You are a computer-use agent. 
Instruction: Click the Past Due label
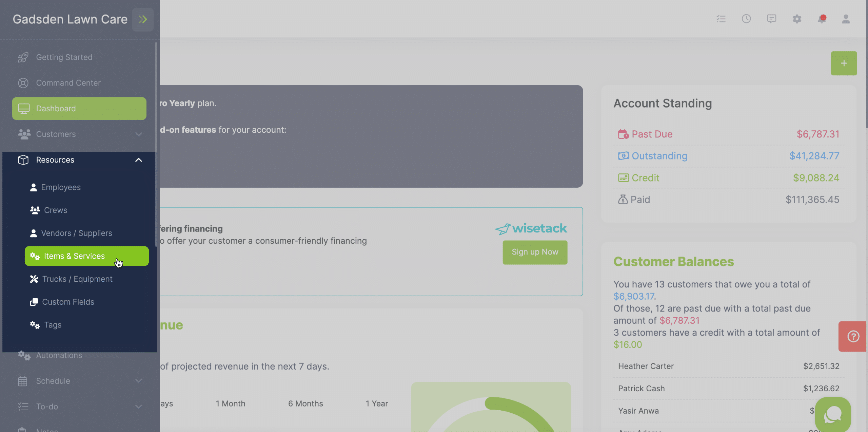pos(652,134)
